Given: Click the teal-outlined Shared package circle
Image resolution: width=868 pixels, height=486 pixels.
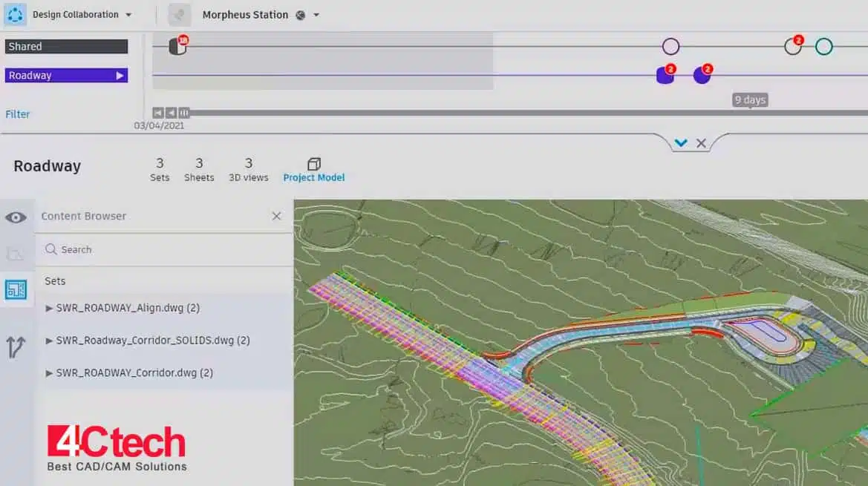Looking at the screenshot, I should click(x=823, y=47).
